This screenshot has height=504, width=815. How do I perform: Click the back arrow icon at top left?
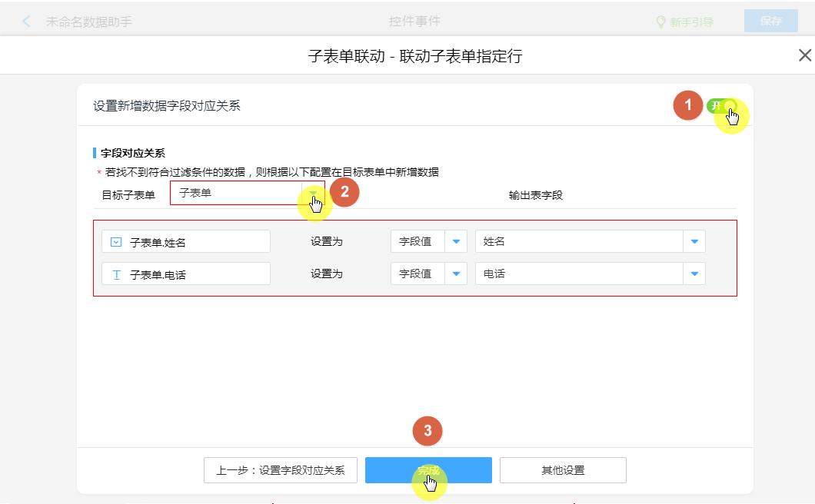coord(27,22)
